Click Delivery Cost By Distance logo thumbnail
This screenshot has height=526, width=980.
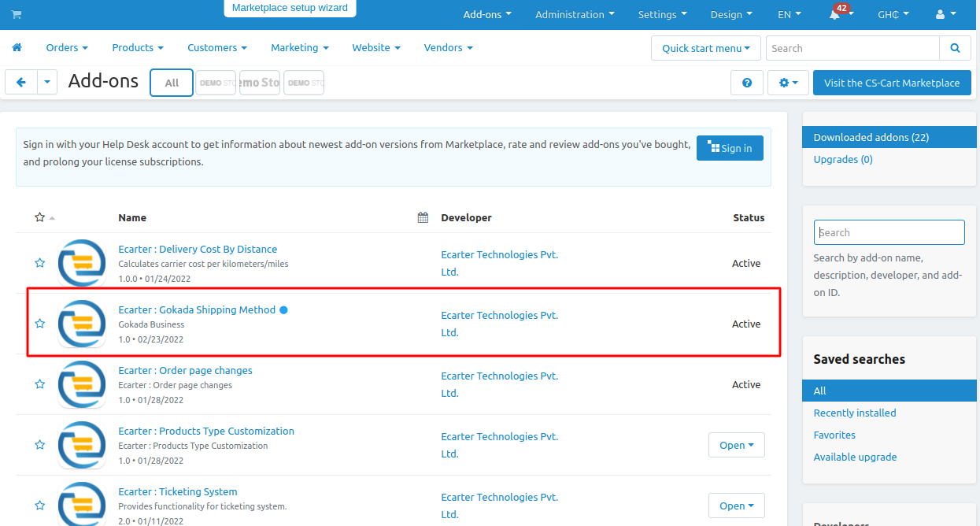click(x=82, y=263)
